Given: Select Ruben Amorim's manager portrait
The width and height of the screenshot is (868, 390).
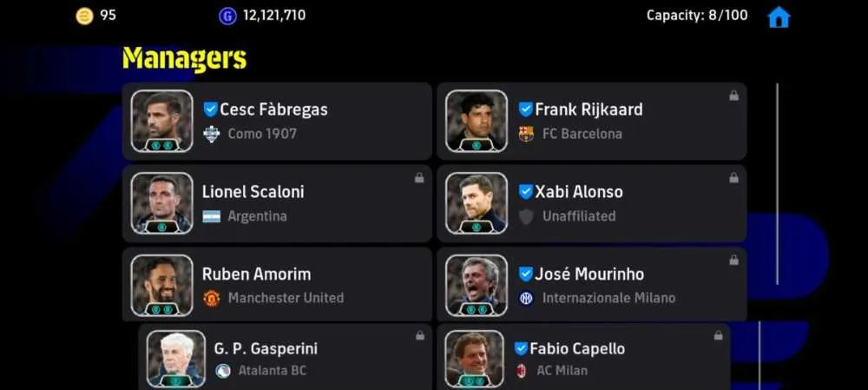Looking at the screenshot, I should point(162,285).
